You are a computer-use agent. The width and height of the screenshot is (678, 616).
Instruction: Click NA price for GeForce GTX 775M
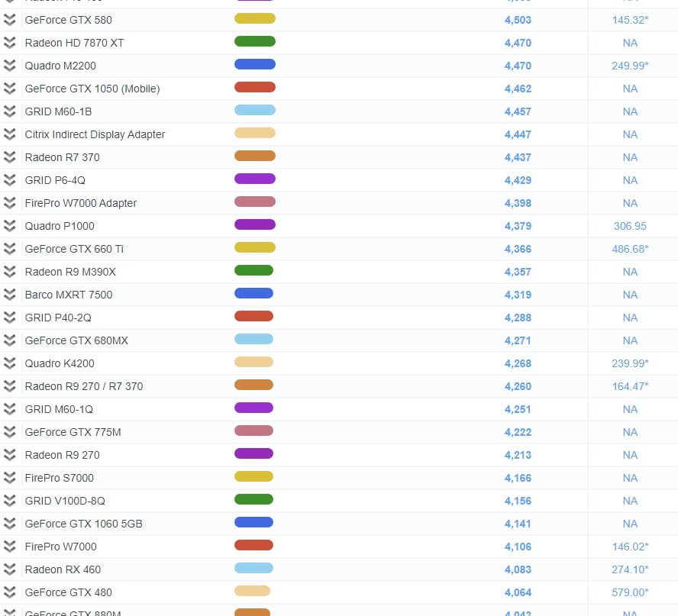click(x=630, y=432)
